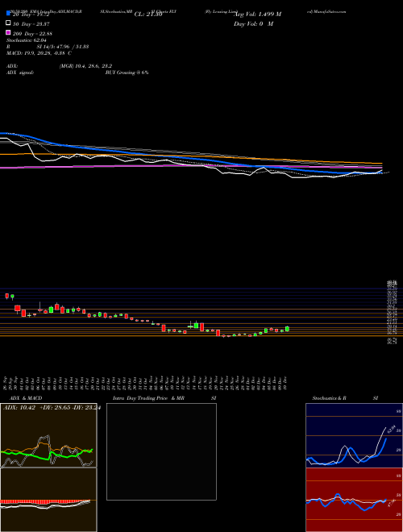Open the blue Stochastics chart panel
403x532 pixels.
tap(354, 435)
